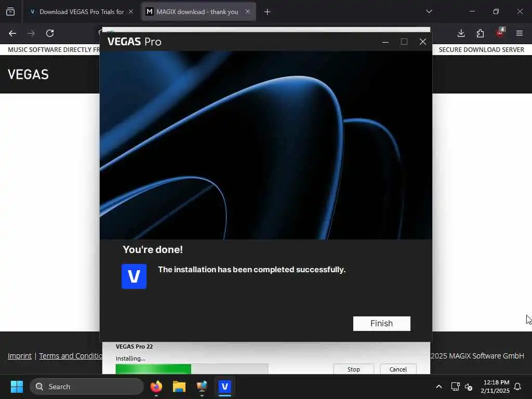
Task: Open the browser extensions menu
Action: point(480,33)
